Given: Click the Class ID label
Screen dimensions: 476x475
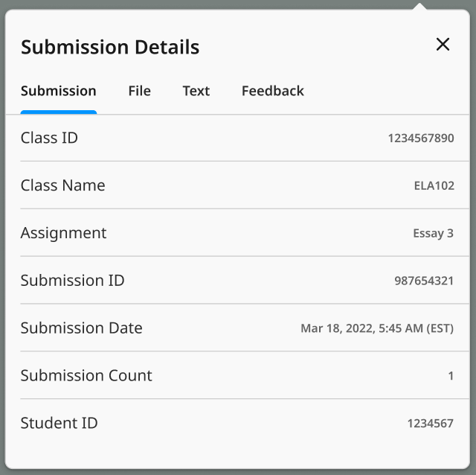Looking at the screenshot, I should pyautogui.click(x=49, y=138).
